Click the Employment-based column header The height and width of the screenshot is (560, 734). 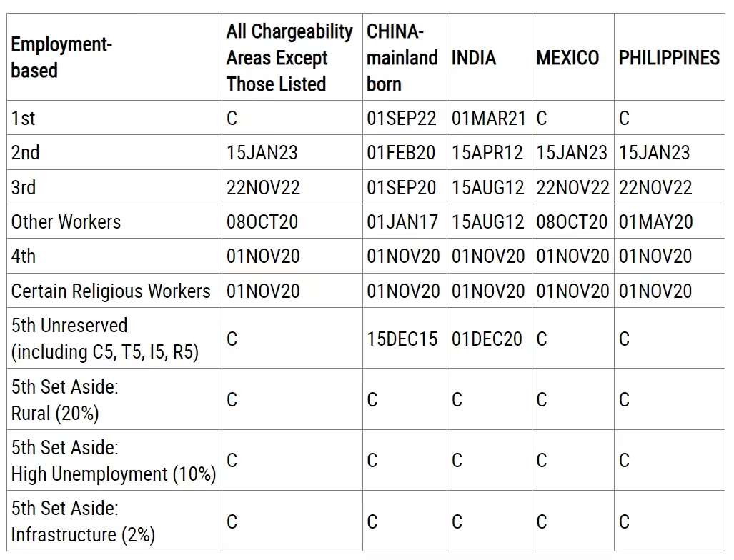pos(61,58)
